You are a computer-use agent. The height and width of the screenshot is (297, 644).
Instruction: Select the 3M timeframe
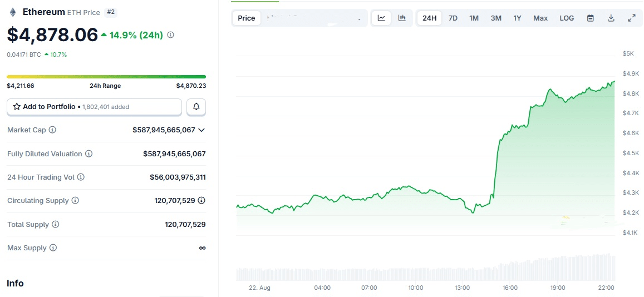pyautogui.click(x=496, y=18)
